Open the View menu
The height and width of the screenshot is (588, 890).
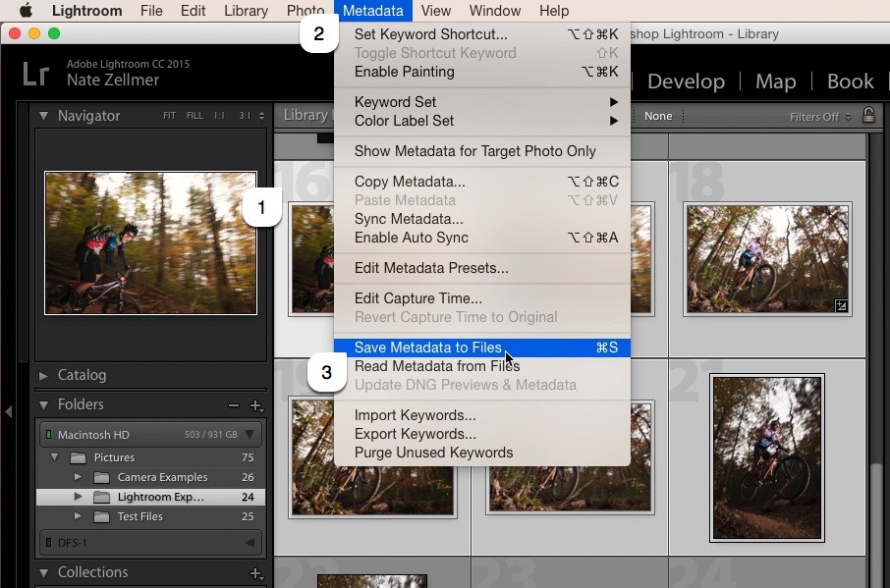pyautogui.click(x=436, y=11)
